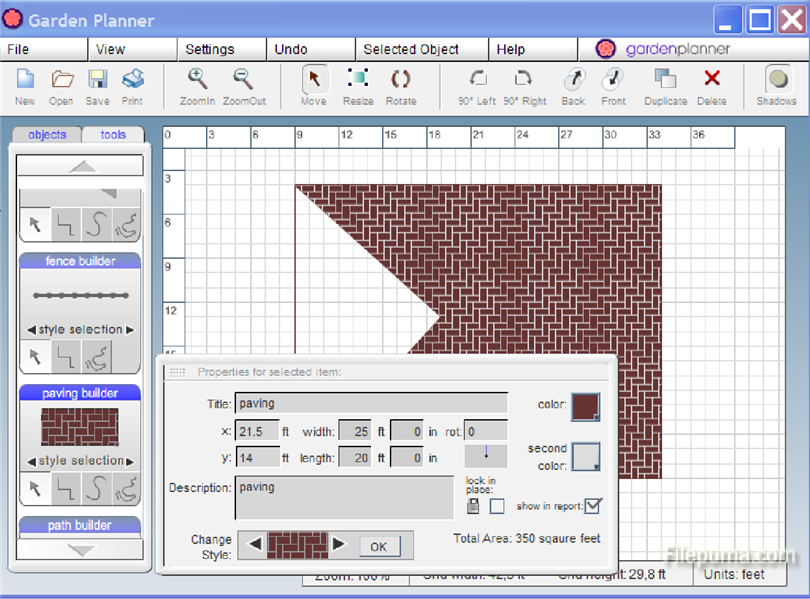Open the second color swatch

(586, 457)
